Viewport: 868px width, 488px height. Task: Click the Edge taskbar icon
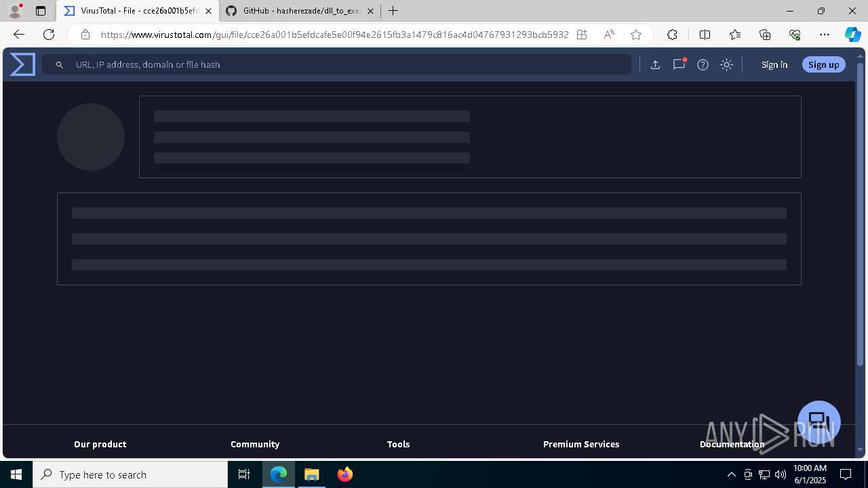point(279,474)
